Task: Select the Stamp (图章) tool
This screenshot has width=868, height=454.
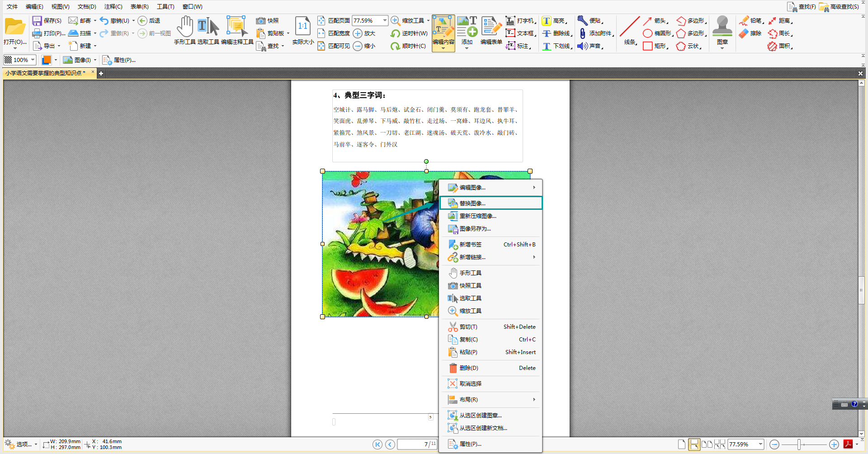Action: tap(722, 31)
